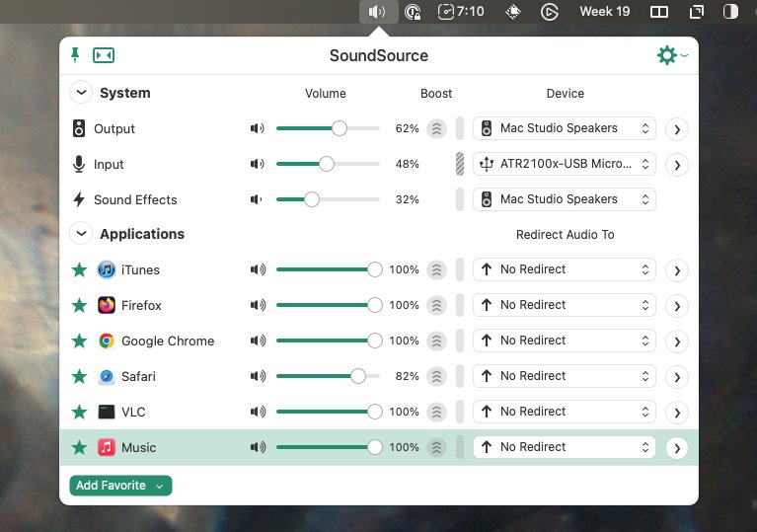Mute iTunes audio
The width and height of the screenshot is (757, 532).
point(258,269)
